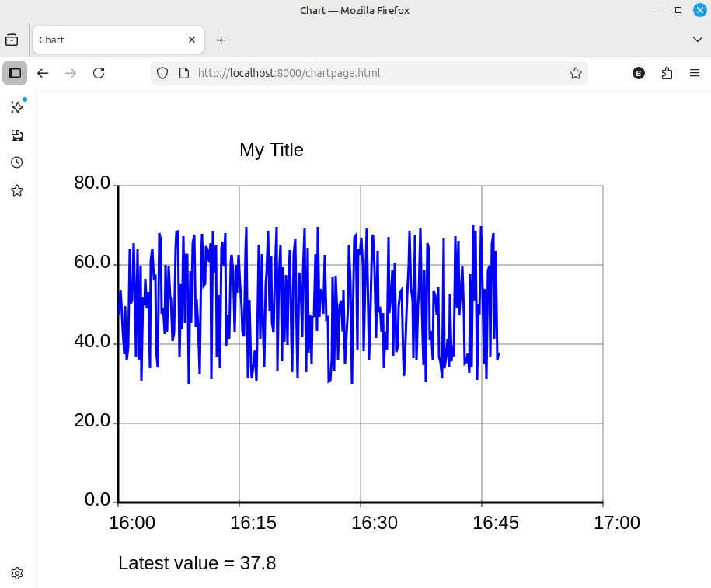Click the page info icon beside URL
Image resolution: width=711 pixels, height=588 pixels.
click(184, 73)
